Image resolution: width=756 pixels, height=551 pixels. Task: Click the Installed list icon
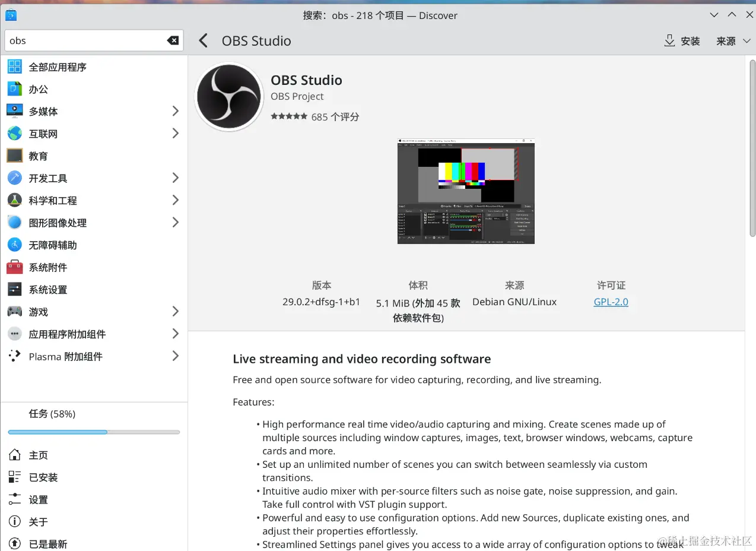point(15,477)
